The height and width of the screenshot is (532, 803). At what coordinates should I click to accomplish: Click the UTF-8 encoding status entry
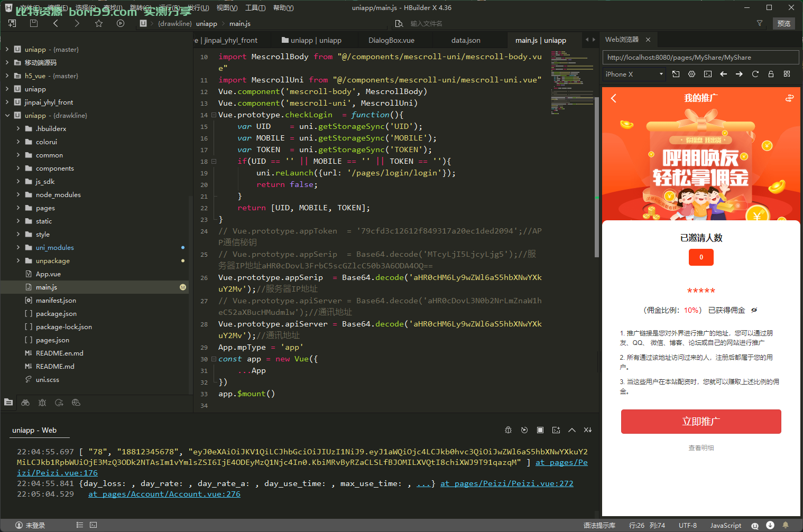click(688, 525)
